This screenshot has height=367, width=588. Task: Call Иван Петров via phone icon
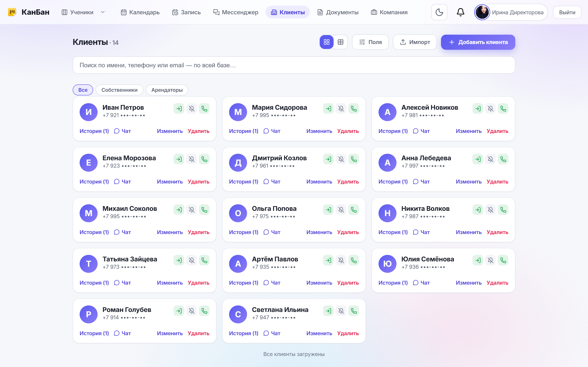[204, 108]
